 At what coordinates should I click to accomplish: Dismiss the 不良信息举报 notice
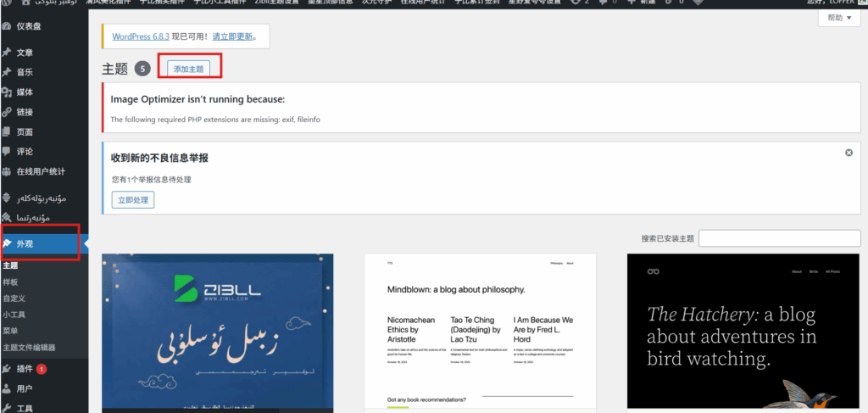pos(849,153)
